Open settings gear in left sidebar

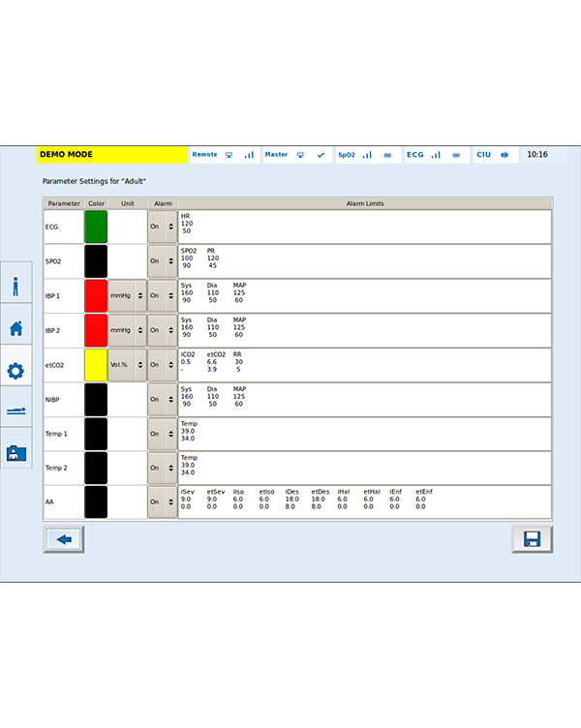point(15,370)
